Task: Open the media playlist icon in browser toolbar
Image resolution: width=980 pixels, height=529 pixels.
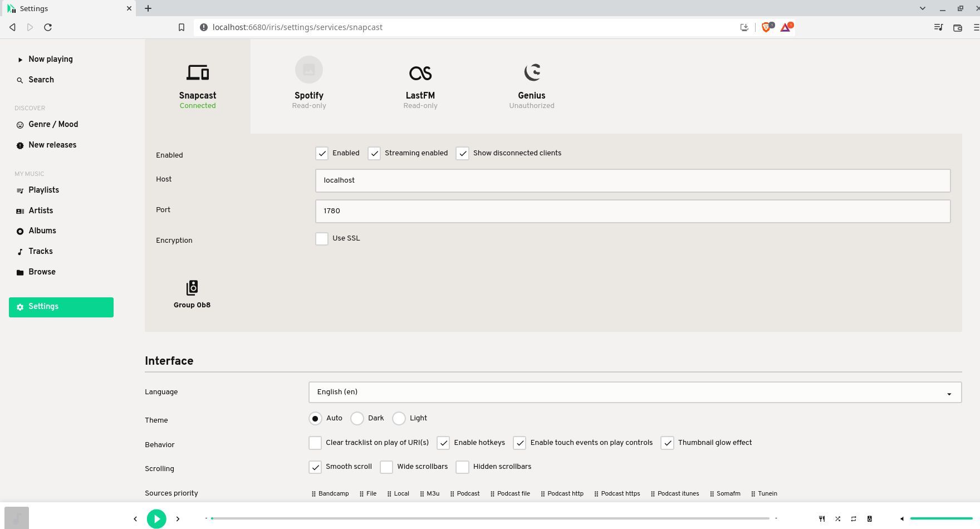Action: click(x=938, y=27)
